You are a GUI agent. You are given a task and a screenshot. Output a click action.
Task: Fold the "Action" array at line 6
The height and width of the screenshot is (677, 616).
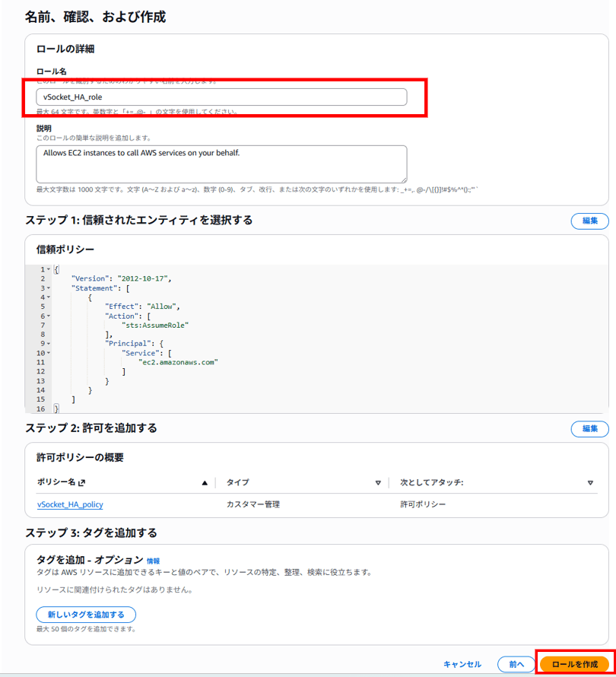(x=49, y=316)
